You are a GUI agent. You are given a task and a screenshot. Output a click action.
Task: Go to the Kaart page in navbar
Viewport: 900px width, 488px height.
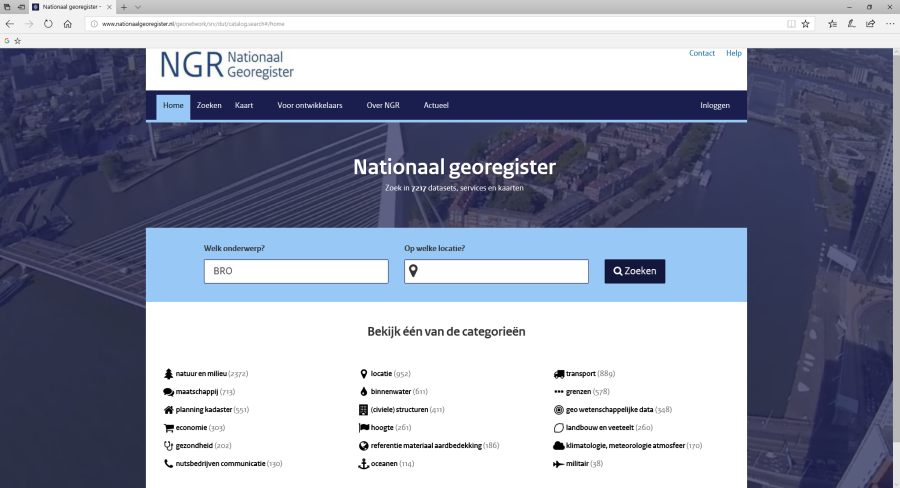(244, 105)
